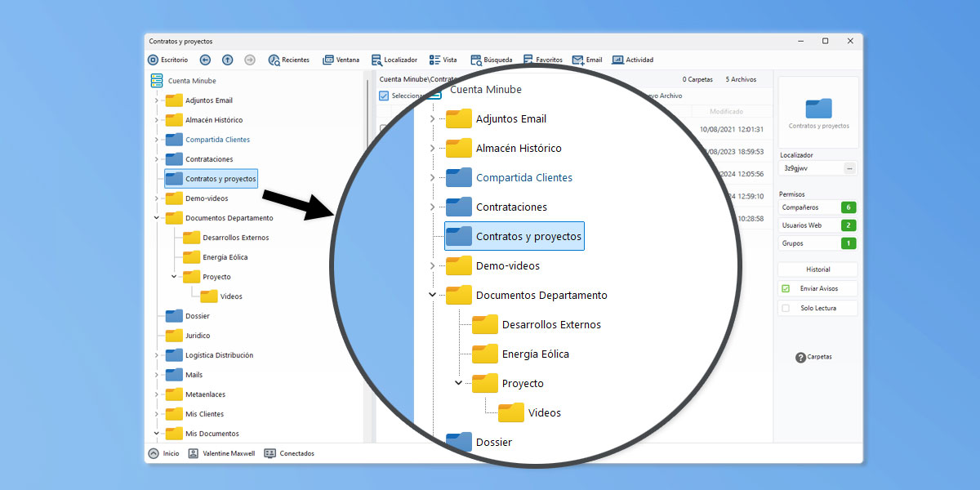Expand Adjuntos Email in the sidebar tree
This screenshot has height=490, width=980.
click(156, 100)
